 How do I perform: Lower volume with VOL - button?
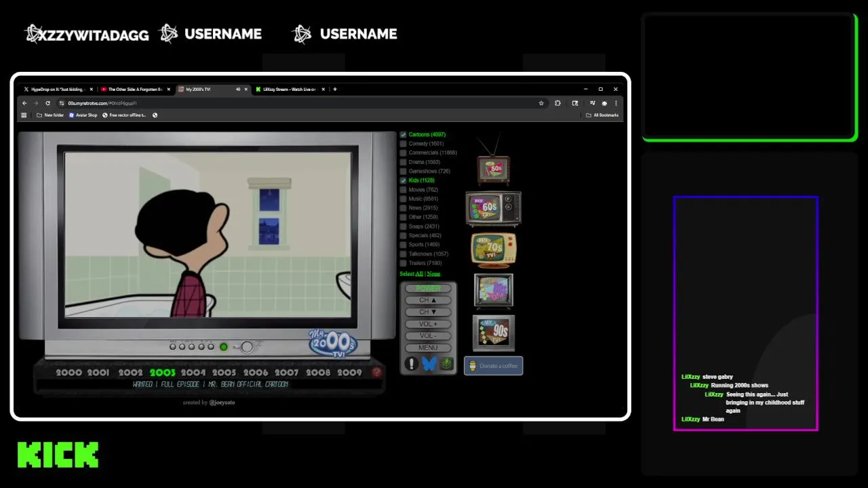[428, 336]
